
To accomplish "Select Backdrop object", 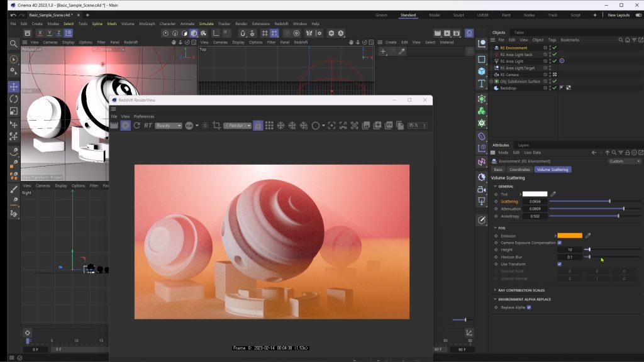I will 508,88.
